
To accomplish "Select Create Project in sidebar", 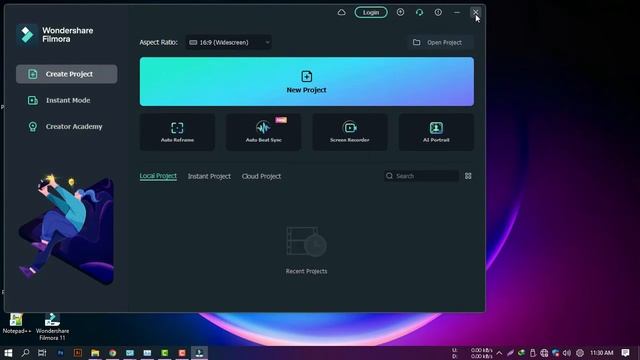I will pyautogui.click(x=67, y=74).
